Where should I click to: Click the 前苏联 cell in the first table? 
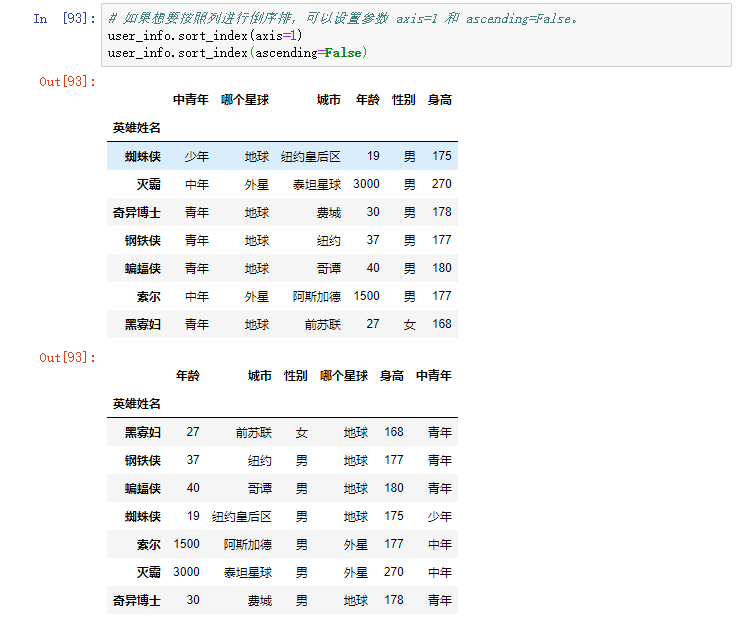(x=323, y=324)
